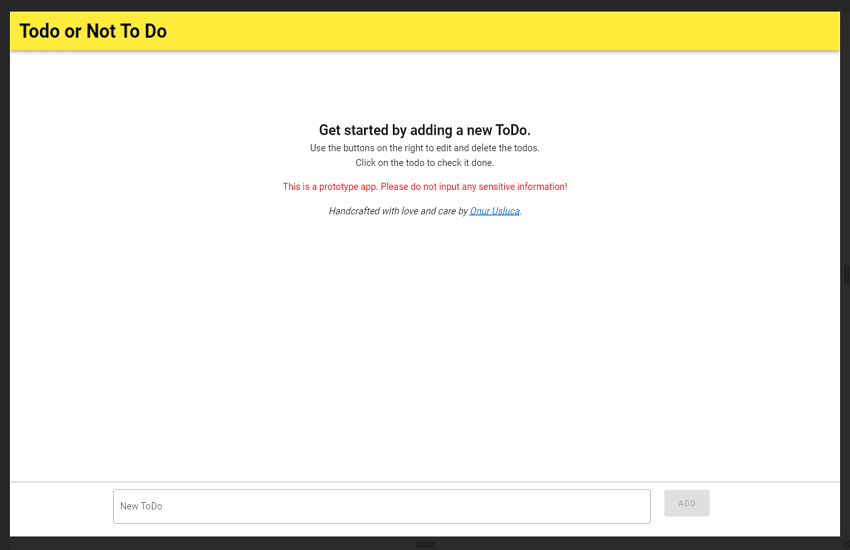Image resolution: width=850 pixels, height=550 pixels.
Task: Click the "Use the buttons on the right" line
Action: pyautogui.click(x=424, y=148)
